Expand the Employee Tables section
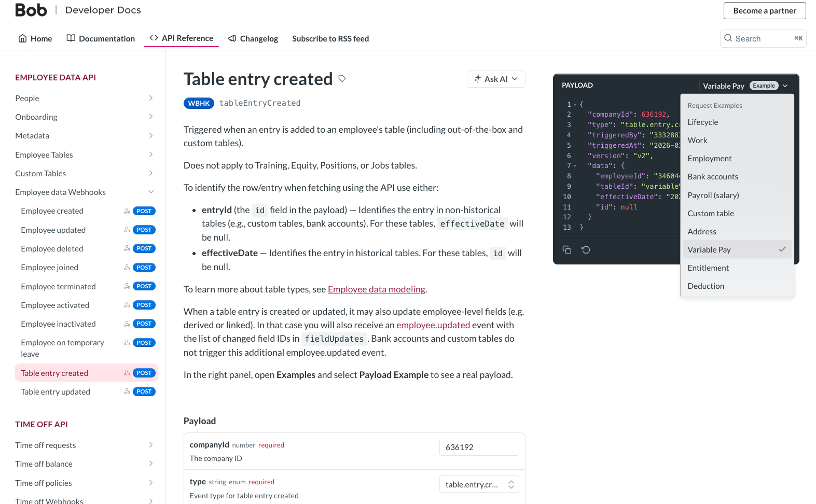The width and height of the screenshot is (816, 504). [x=151, y=155]
